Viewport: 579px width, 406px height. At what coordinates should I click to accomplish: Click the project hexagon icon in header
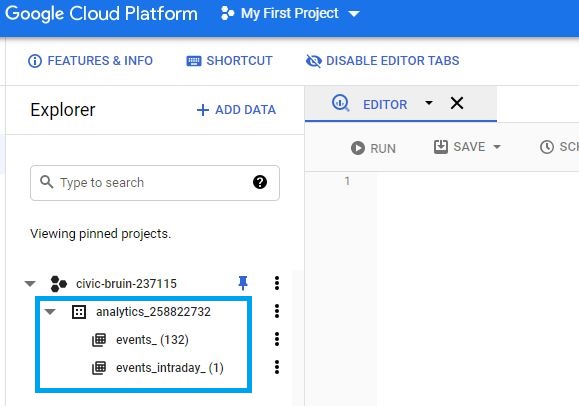coord(227,14)
